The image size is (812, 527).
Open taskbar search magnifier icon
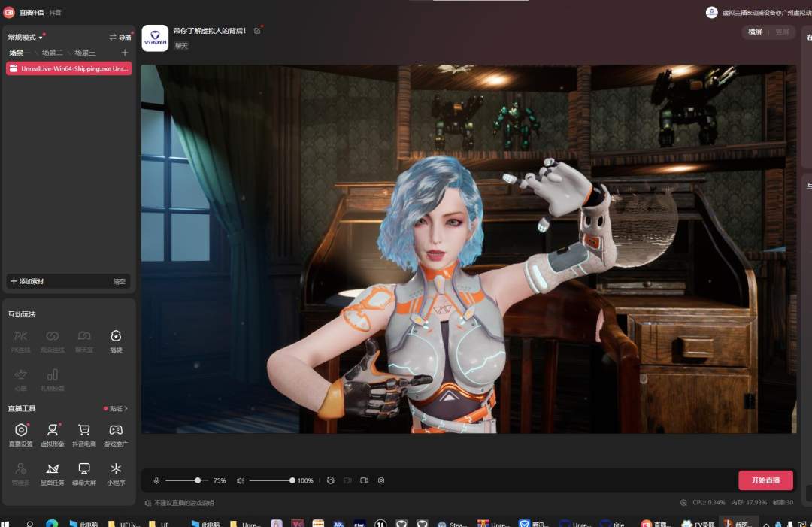pyautogui.click(x=30, y=524)
